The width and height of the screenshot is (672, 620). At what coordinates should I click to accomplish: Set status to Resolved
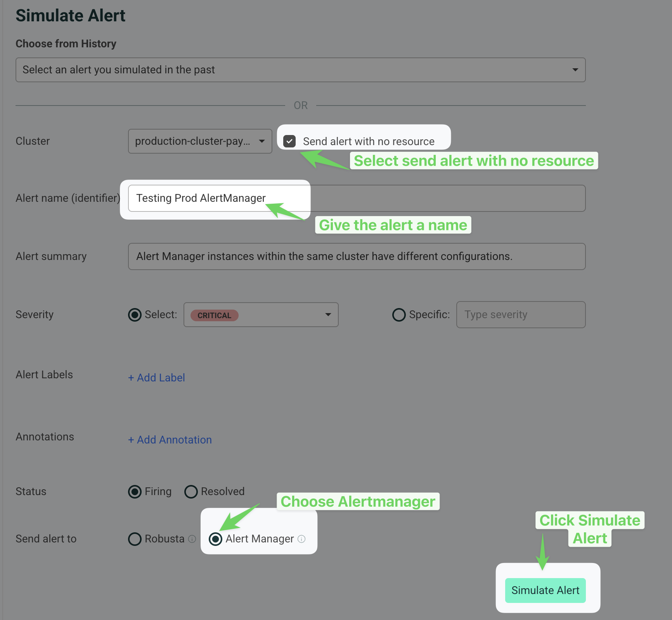[x=191, y=492]
